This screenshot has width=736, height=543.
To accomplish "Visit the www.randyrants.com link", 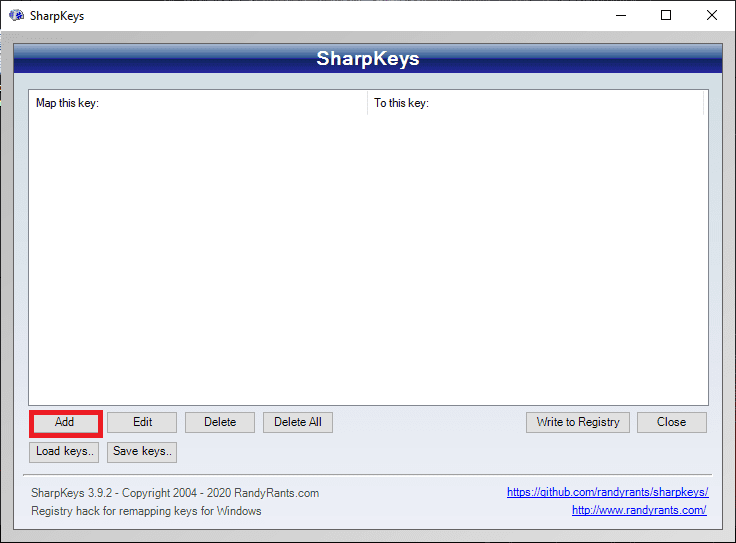I will pos(639,510).
